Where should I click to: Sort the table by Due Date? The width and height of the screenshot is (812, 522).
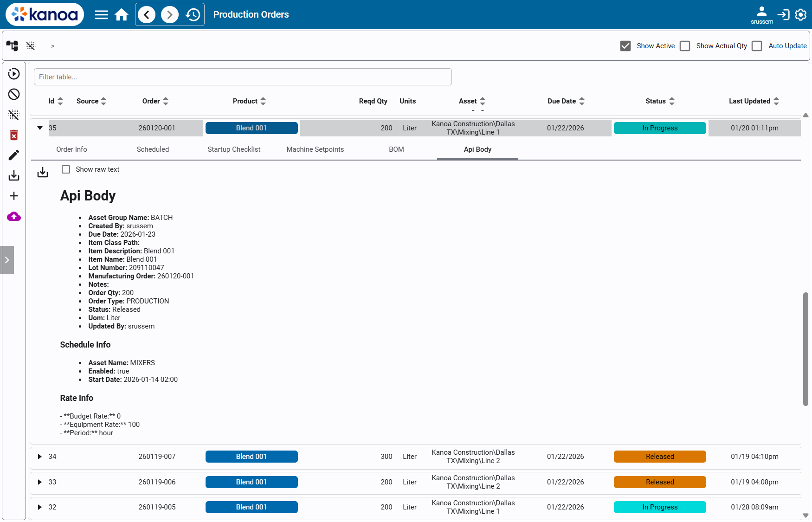tap(581, 101)
